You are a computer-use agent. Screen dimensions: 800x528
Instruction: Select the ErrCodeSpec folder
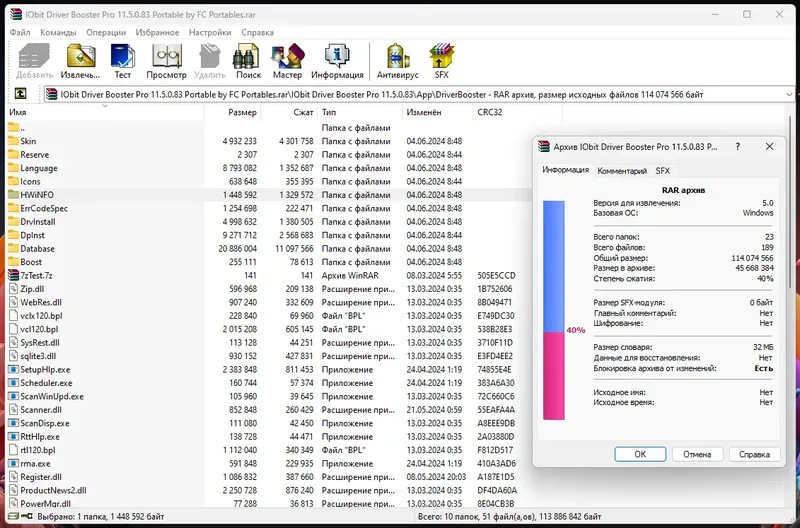44,208
